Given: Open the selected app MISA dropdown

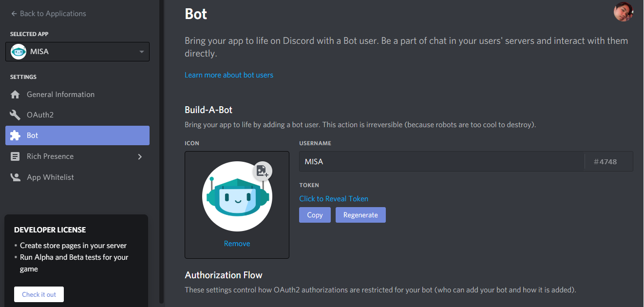Looking at the screenshot, I should (x=77, y=52).
